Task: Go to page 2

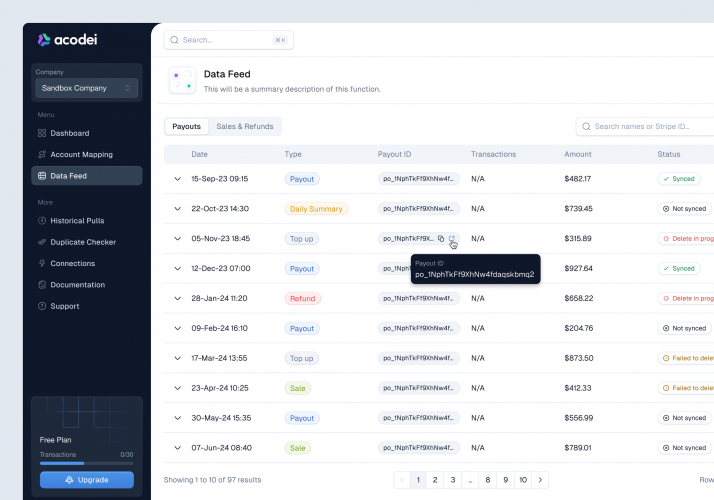Action: click(x=435, y=480)
